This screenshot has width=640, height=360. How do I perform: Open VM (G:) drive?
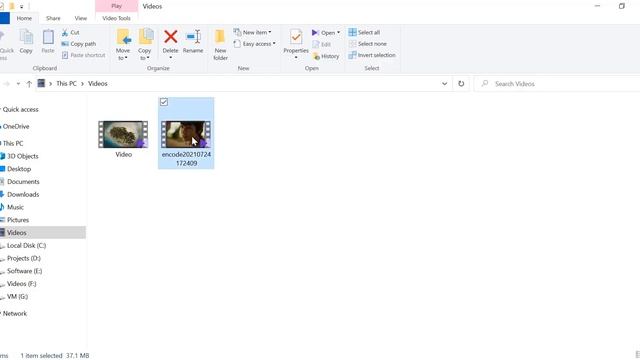17,297
